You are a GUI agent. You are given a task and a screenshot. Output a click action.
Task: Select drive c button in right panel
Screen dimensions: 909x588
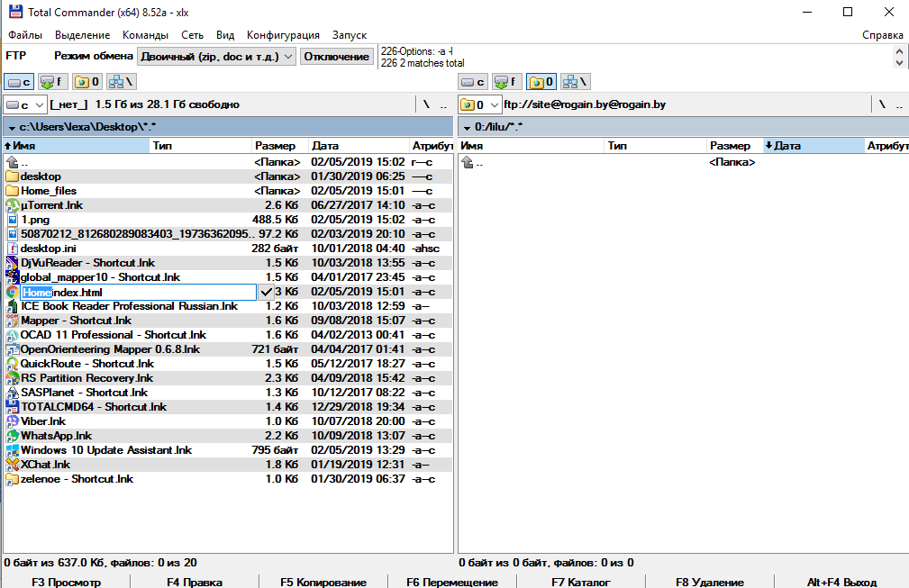[473, 82]
